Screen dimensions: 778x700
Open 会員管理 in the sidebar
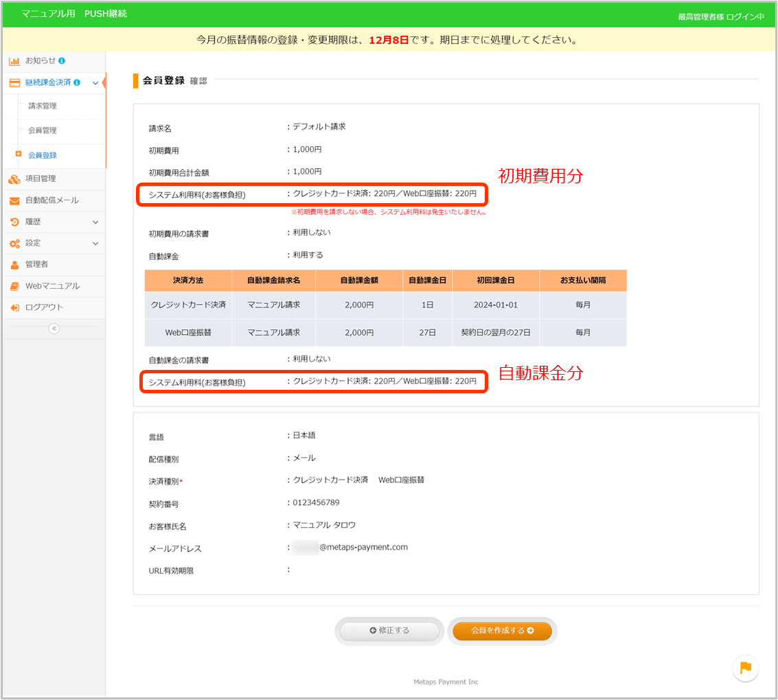43,130
